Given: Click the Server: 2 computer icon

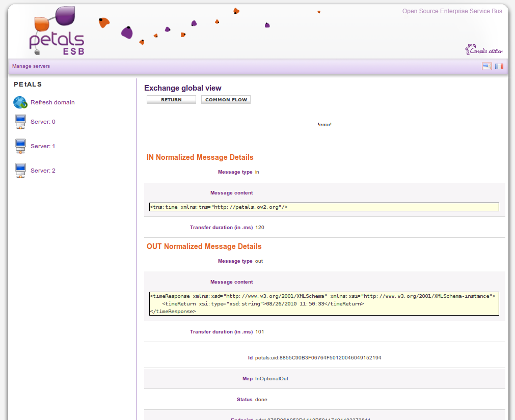Looking at the screenshot, I should tap(20, 171).
